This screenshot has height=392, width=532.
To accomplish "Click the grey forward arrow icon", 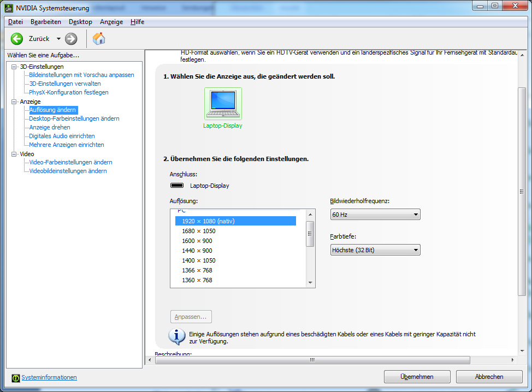I will point(71,39).
